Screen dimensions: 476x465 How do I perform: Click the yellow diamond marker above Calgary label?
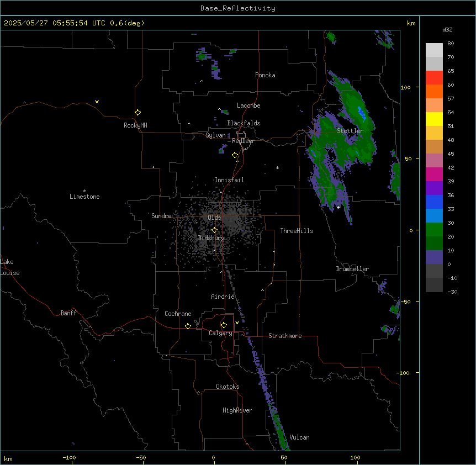[224, 325]
